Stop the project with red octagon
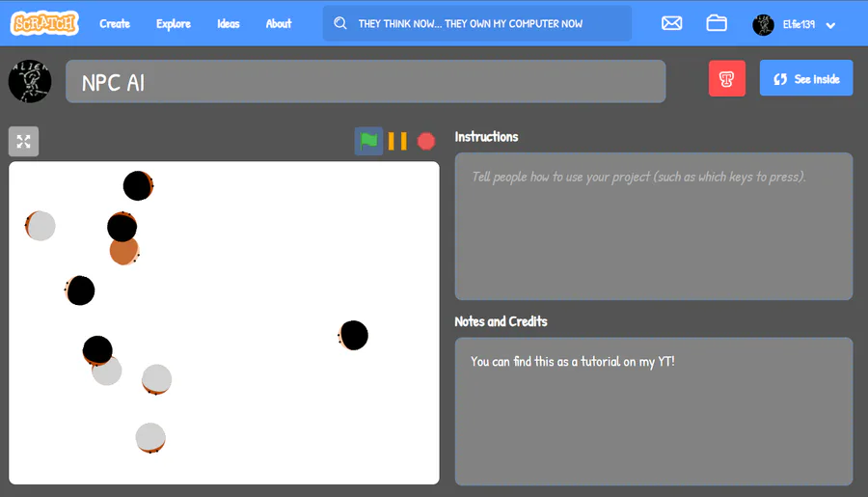This screenshot has width=868, height=497. (426, 141)
